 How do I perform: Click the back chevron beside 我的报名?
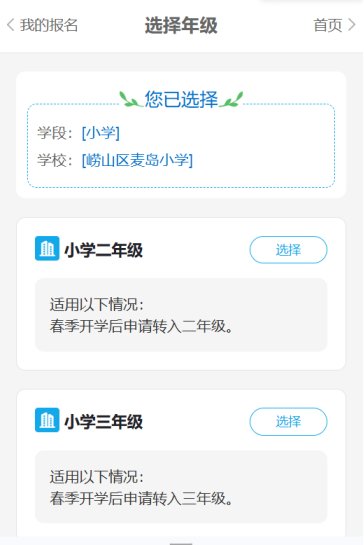coord(11,25)
